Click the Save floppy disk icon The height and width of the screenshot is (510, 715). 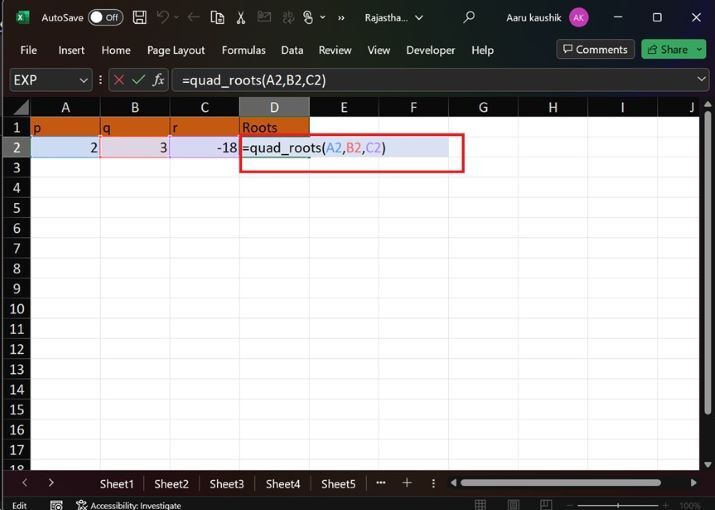pyautogui.click(x=140, y=18)
